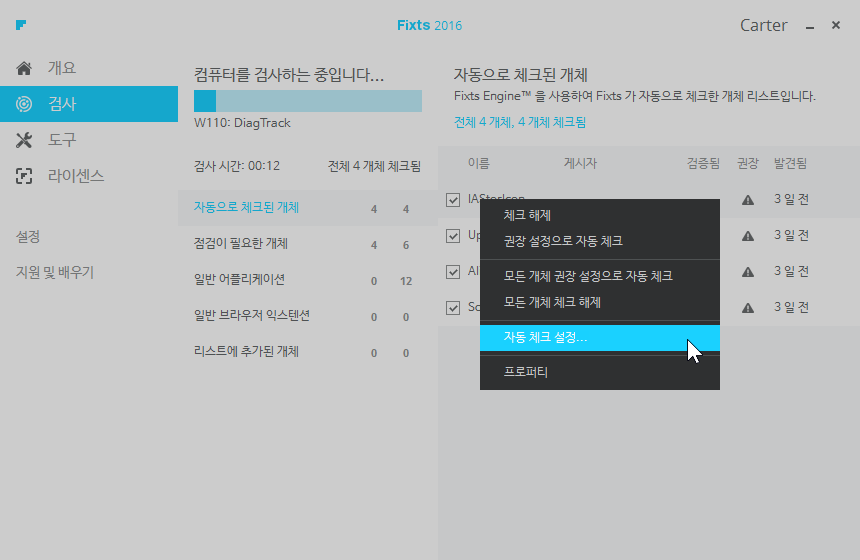Uncheck the IAStorIcon item checkbox

(x=453, y=200)
